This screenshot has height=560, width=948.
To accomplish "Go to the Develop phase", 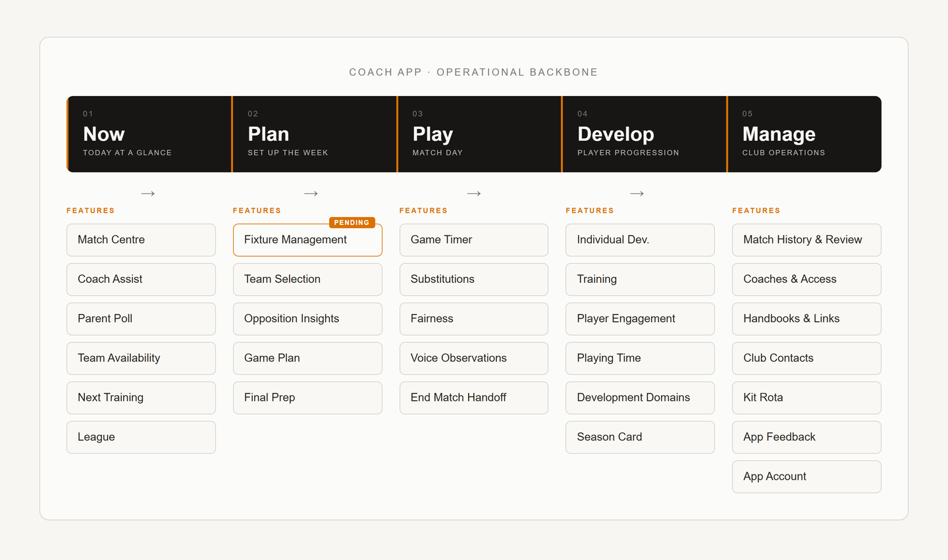I will coord(645,134).
